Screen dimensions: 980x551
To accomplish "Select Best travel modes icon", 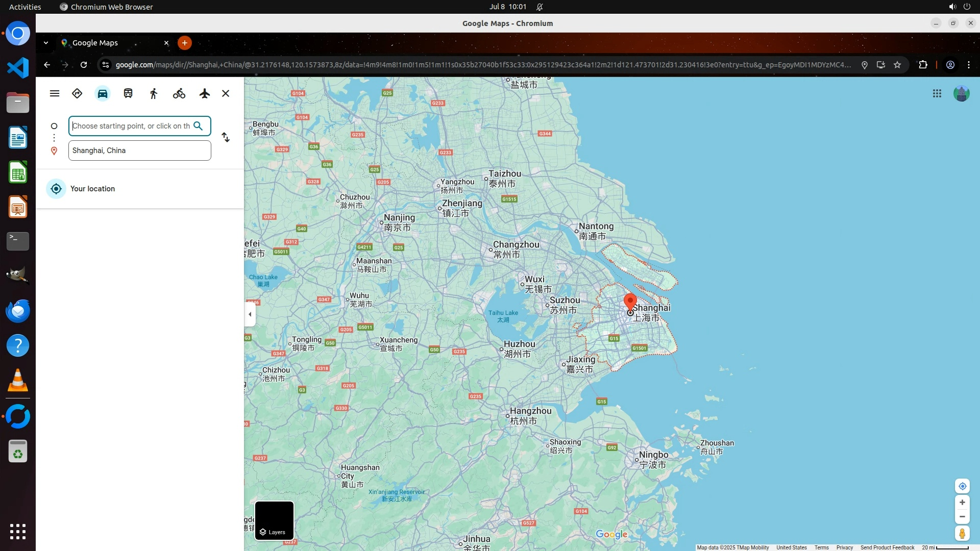I will (77, 93).
